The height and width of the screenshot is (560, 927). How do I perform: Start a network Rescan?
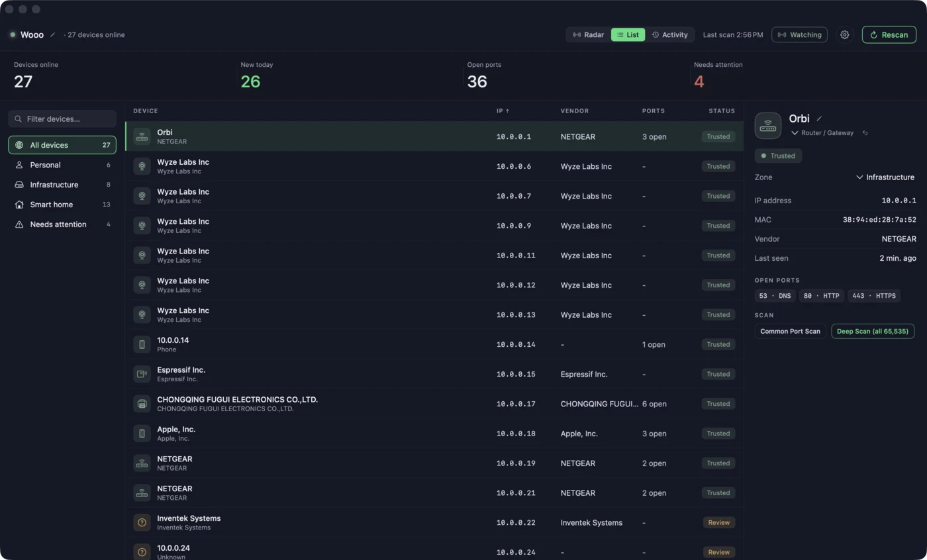point(889,35)
